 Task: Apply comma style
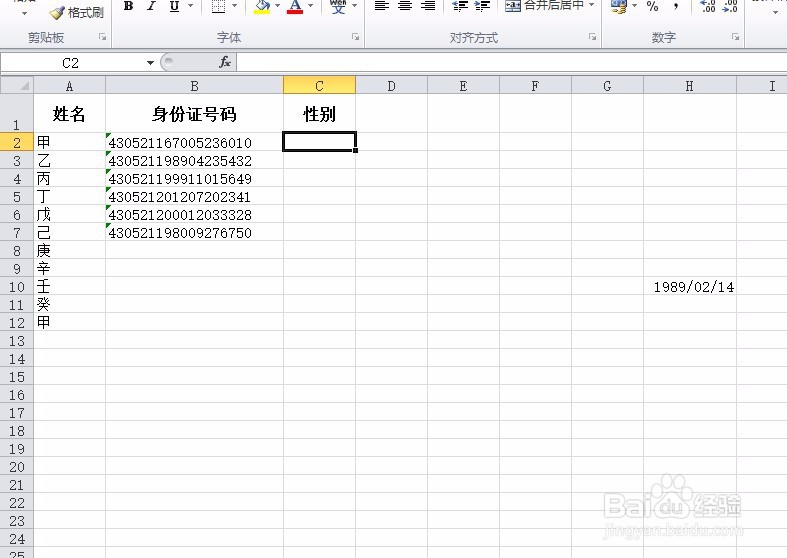pos(676,6)
